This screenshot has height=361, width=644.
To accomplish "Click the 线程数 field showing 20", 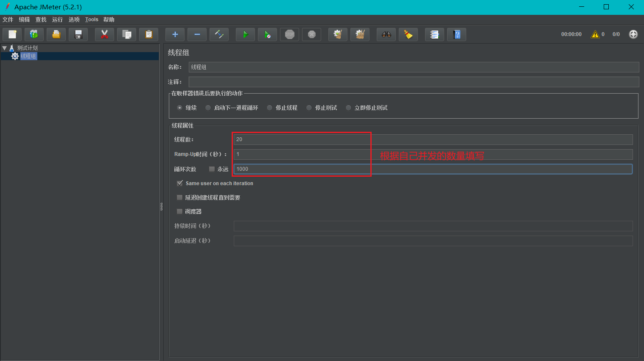I will (x=433, y=139).
